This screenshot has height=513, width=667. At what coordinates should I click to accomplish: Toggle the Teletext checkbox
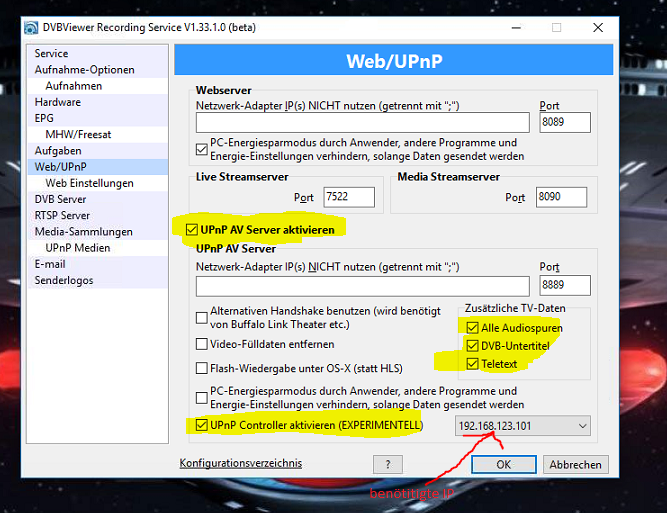tap(472, 364)
